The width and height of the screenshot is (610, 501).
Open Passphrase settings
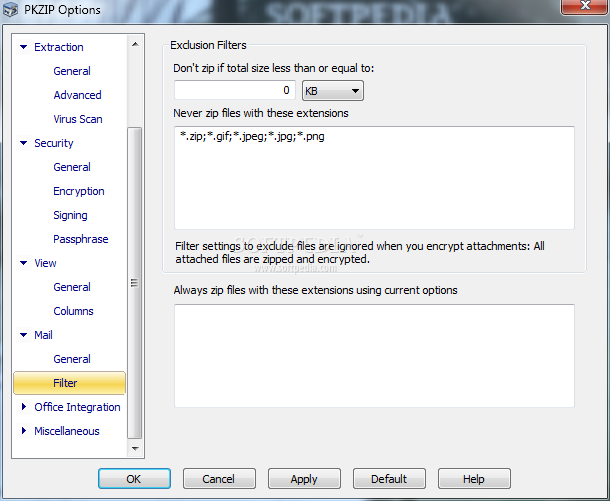point(81,239)
